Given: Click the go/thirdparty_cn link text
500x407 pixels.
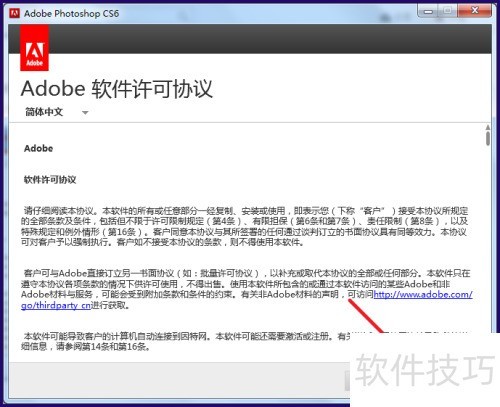Looking at the screenshot, I should coord(56,305).
